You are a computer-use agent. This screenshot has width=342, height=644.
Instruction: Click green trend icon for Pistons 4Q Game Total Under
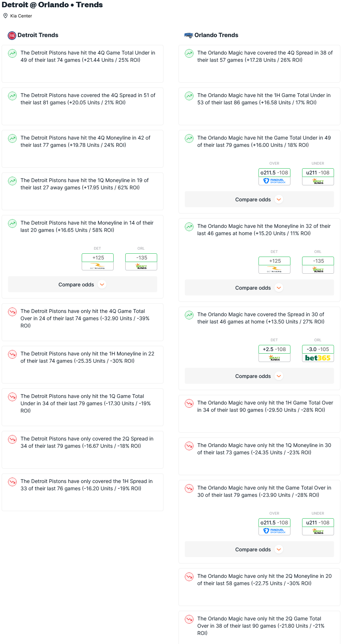pos(12,53)
